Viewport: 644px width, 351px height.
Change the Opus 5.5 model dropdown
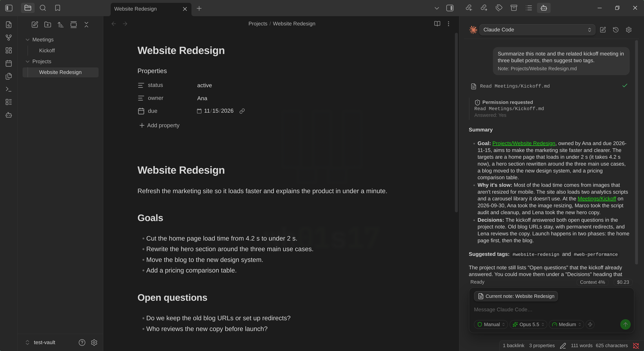[528, 324]
